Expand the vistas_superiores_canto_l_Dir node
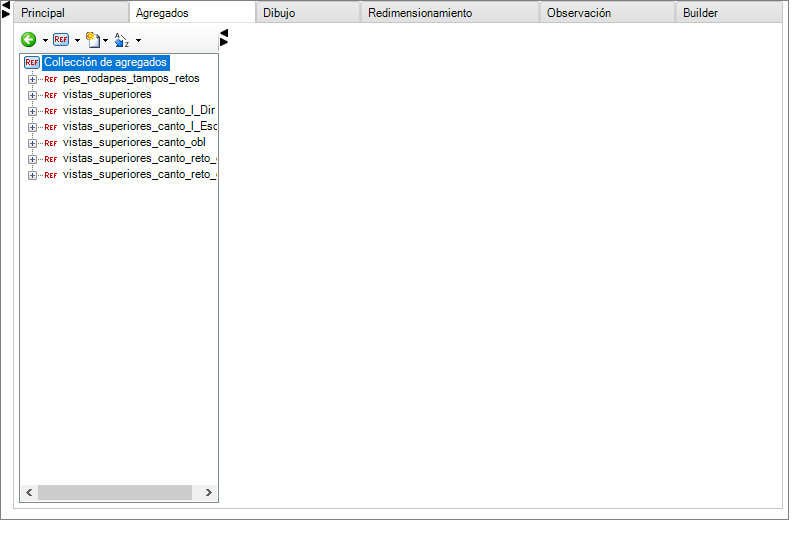 pos(32,111)
